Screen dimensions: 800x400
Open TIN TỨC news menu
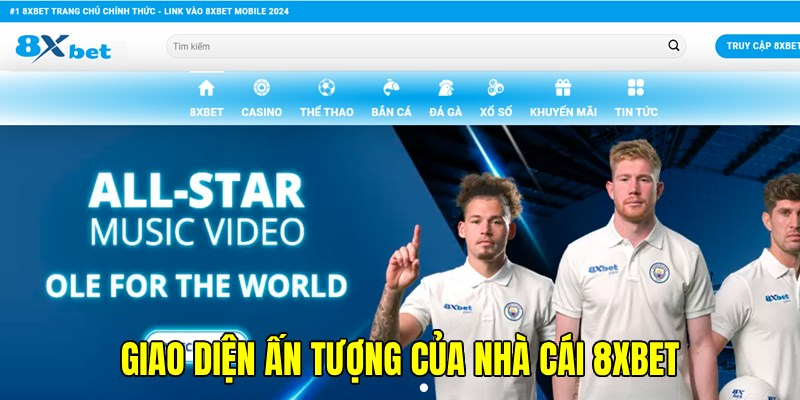pos(636,112)
